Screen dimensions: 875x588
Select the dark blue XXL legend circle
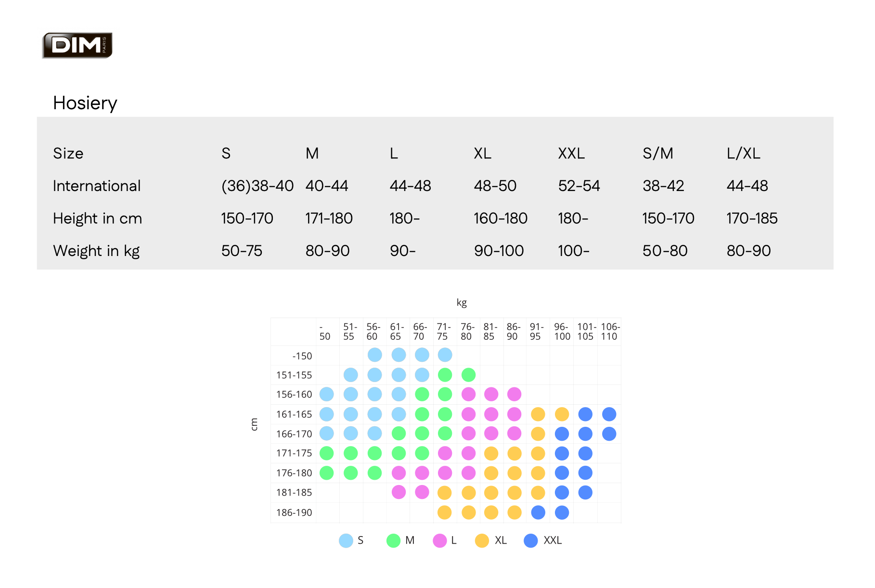click(x=530, y=540)
